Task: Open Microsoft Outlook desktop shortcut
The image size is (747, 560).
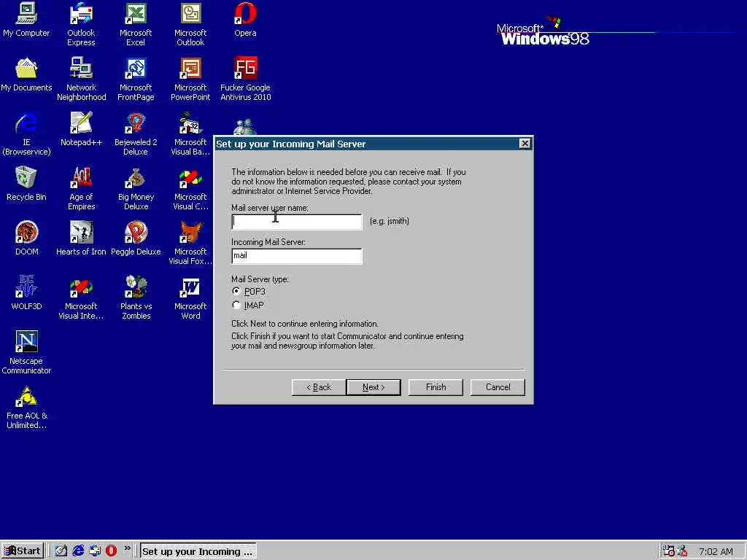Action: point(190,24)
